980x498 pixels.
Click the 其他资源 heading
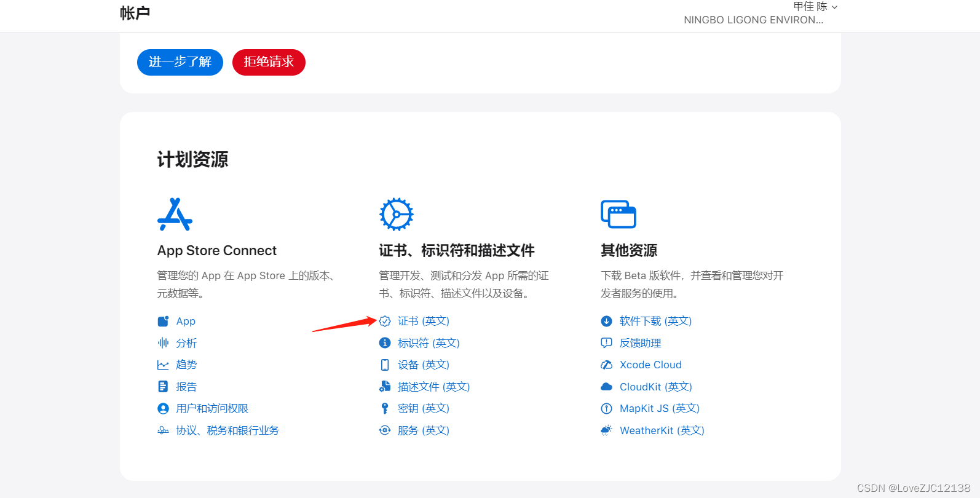[629, 250]
